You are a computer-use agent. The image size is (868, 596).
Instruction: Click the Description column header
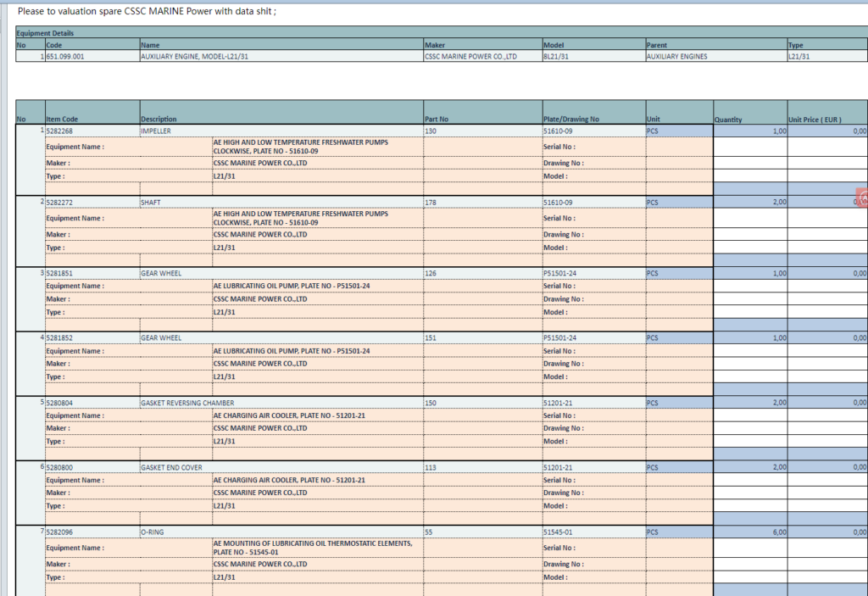point(281,113)
